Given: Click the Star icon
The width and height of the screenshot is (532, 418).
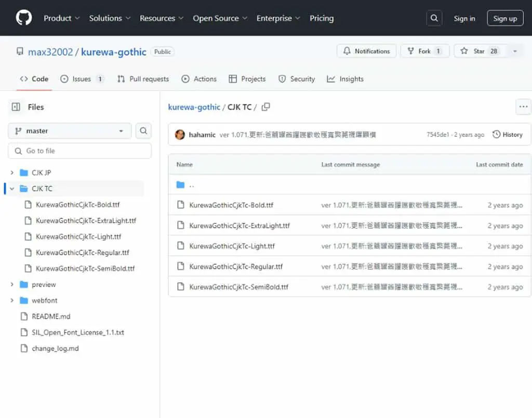Looking at the screenshot, I should click(x=464, y=51).
